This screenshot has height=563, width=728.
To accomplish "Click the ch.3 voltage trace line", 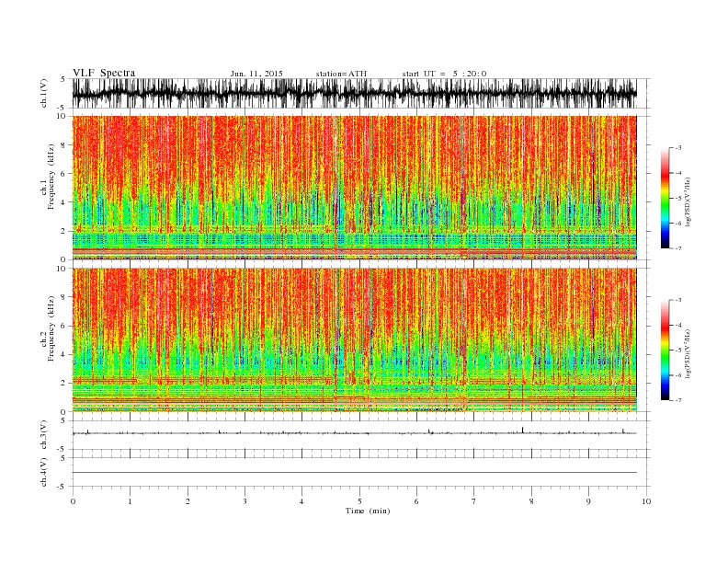I will [x=354, y=433].
